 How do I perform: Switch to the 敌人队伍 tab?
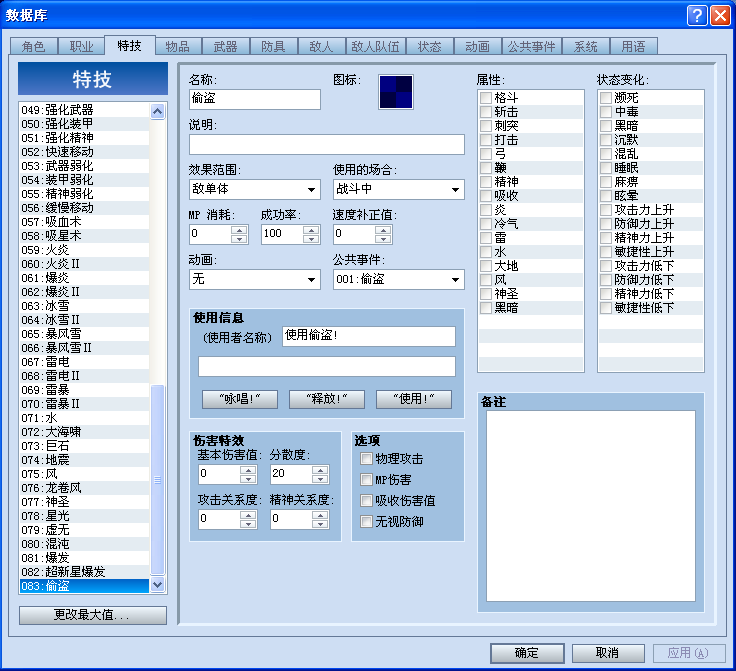tap(376, 46)
